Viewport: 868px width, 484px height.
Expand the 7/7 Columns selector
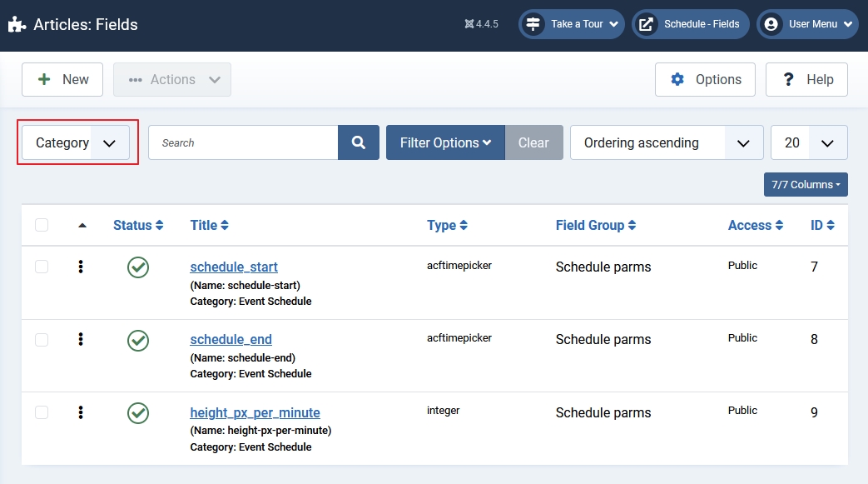click(x=805, y=185)
